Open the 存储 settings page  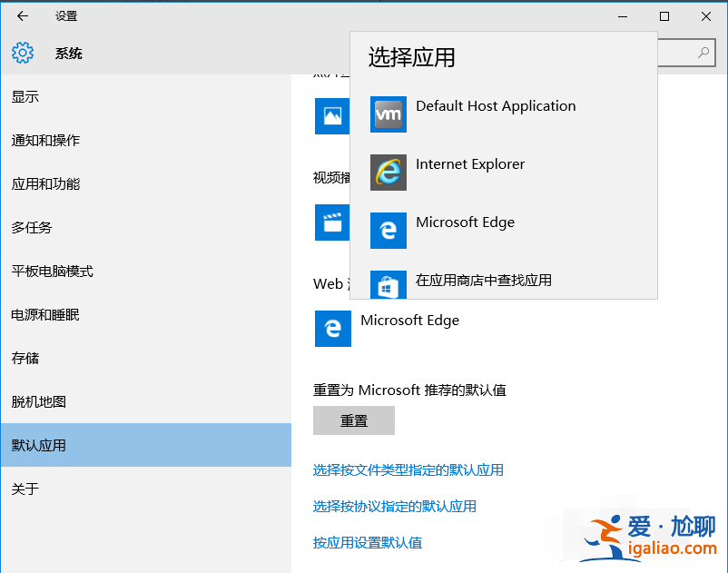click(25, 358)
